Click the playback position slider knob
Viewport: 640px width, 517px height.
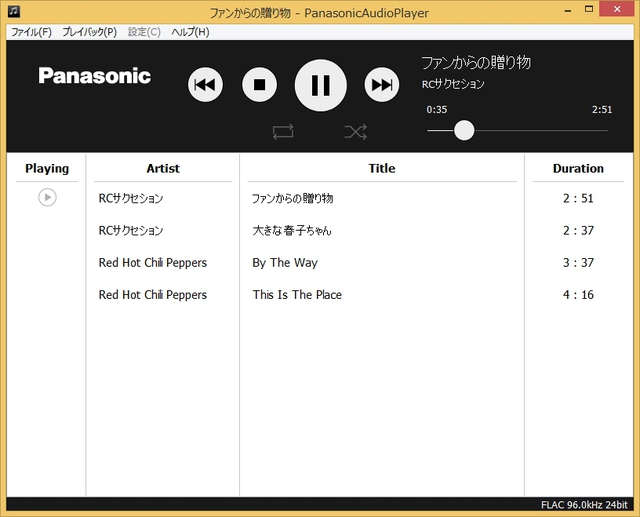464,131
